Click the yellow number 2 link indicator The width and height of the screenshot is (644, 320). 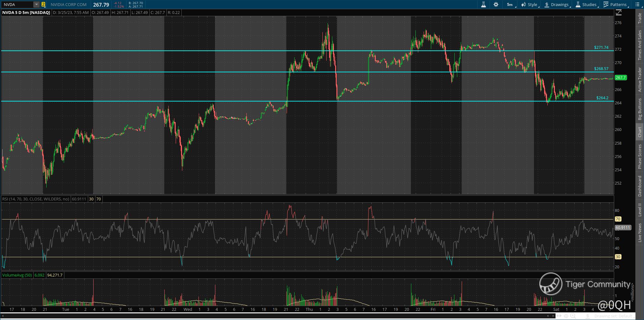[43, 4]
